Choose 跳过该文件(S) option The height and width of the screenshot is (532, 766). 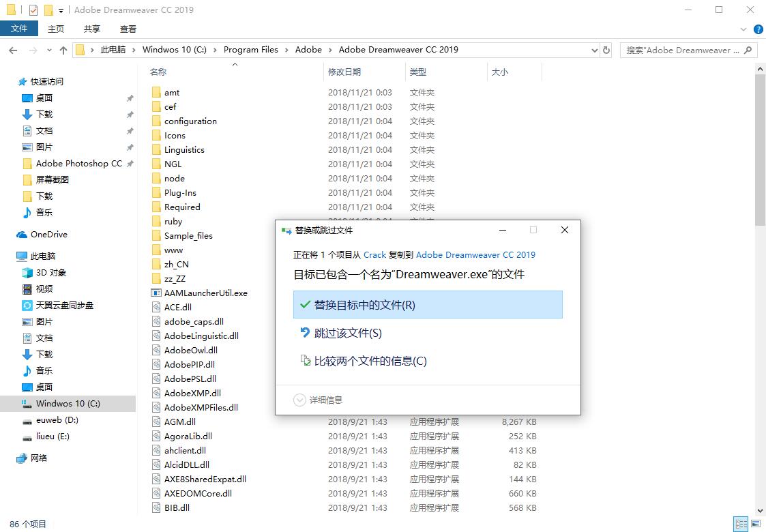pos(428,333)
